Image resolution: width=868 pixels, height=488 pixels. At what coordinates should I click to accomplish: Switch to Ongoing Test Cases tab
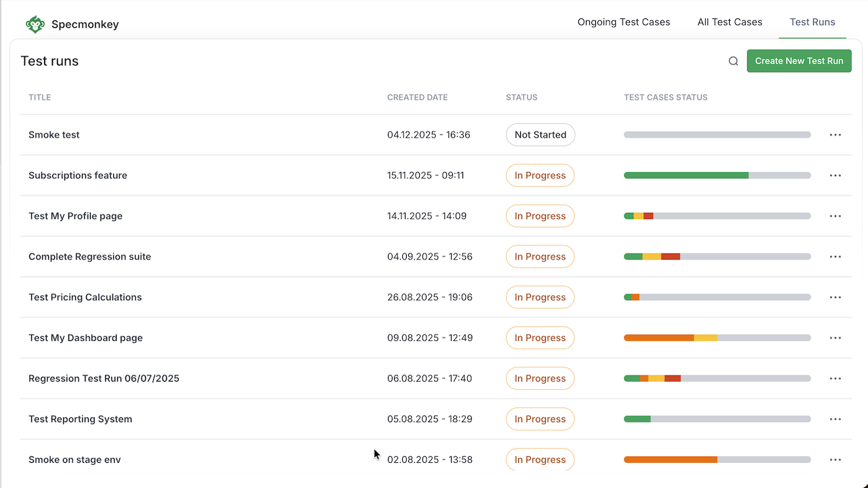[624, 22]
